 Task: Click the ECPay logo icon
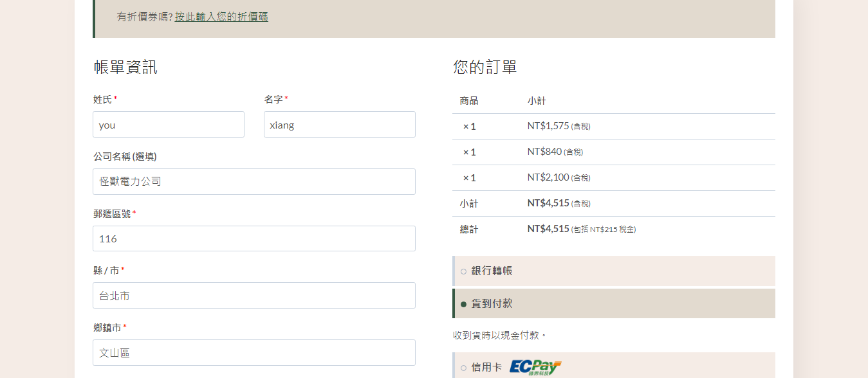point(535,367)
